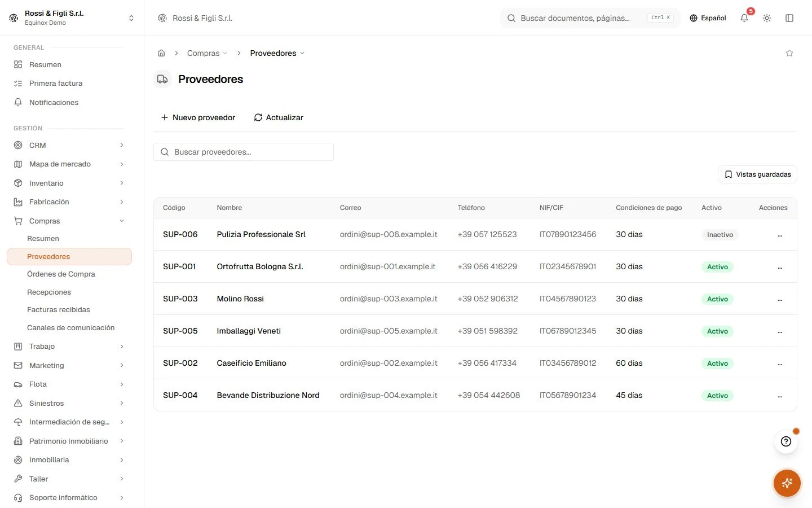Open the Español language selector
The image size is (812, 508).
point(708,18)
